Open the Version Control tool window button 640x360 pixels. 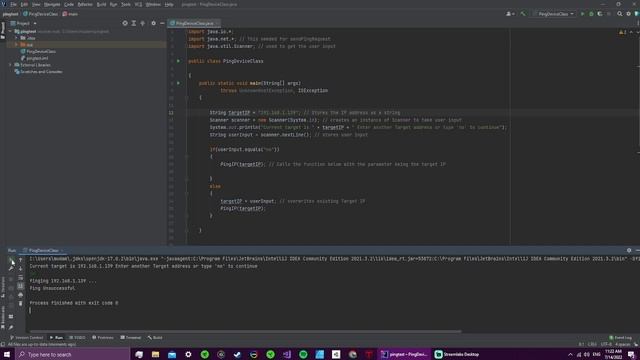coord(27,338)
